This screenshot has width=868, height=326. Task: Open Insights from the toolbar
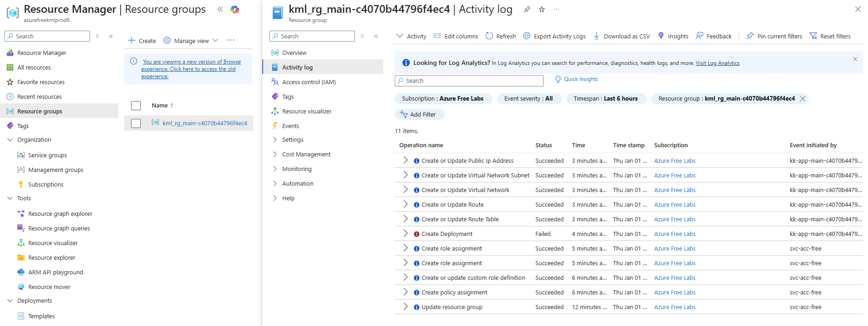(673, 36)
